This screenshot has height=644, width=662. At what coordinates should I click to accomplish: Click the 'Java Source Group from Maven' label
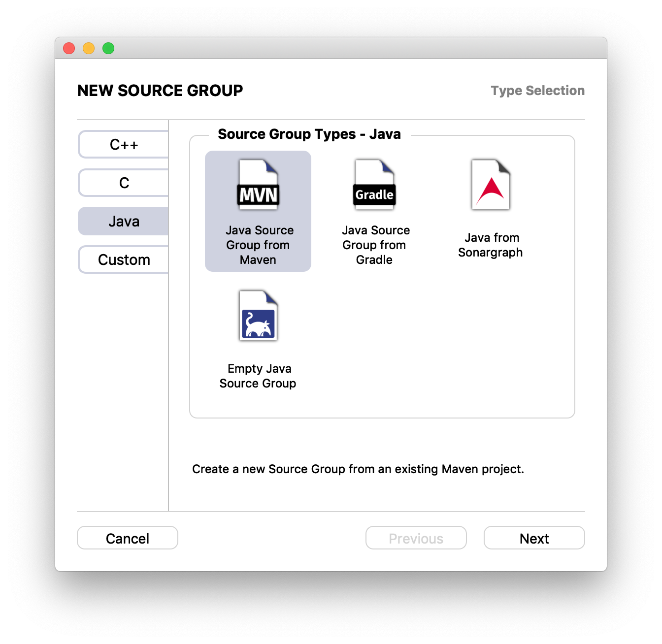pos(259,245)
